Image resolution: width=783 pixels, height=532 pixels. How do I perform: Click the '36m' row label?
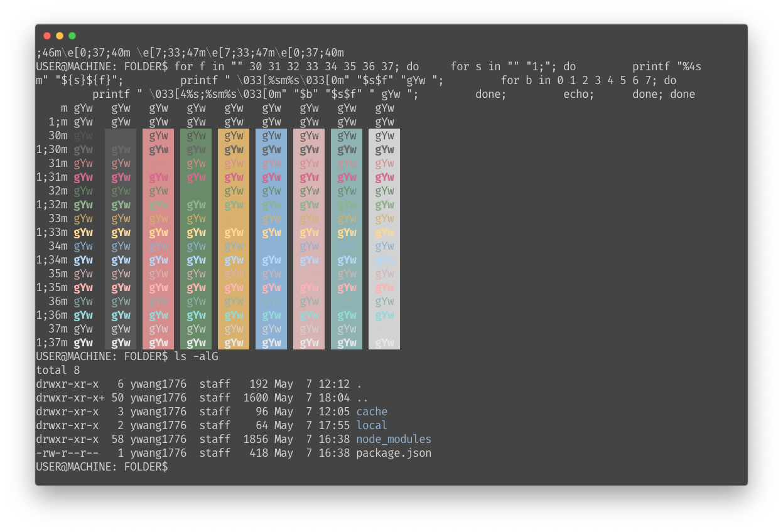tap(58, 301)
